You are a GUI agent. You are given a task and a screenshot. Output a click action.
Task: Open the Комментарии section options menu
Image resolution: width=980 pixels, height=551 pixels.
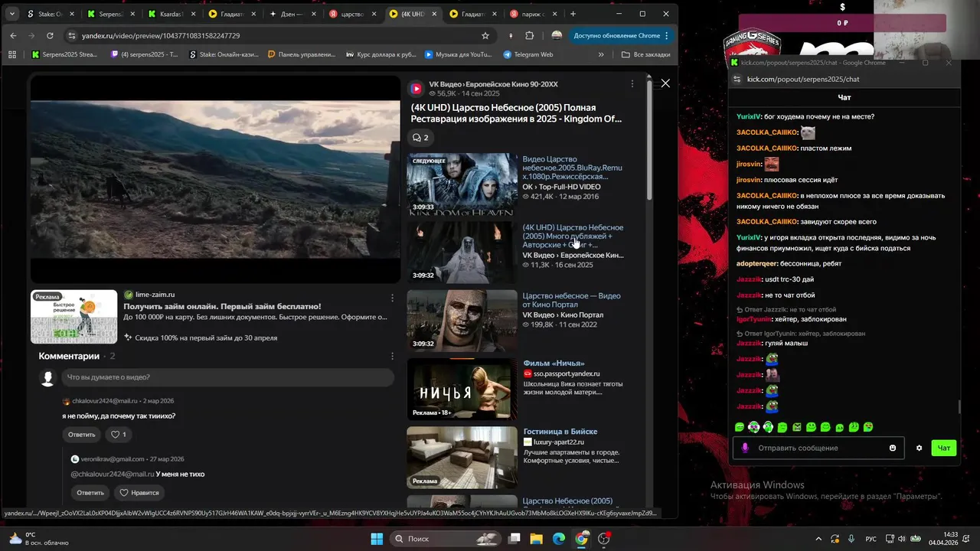coord(393,356)
